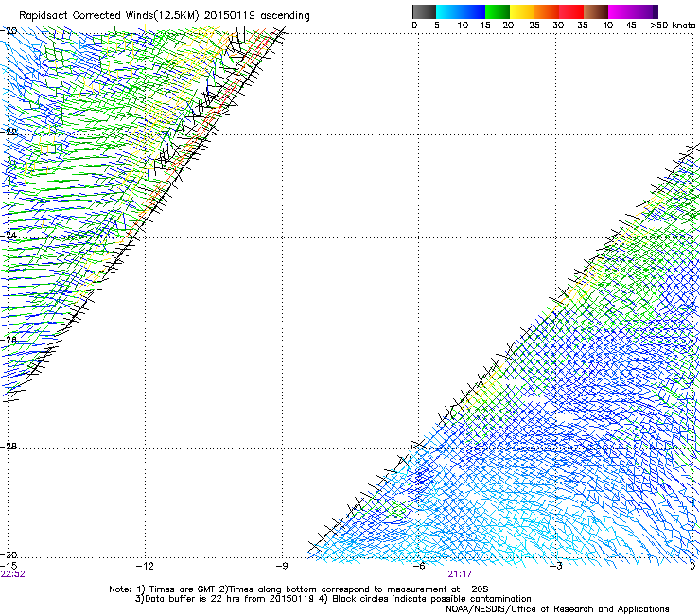Click the latitude label '-22'
700x615 pixels.
tap(9, 132)
